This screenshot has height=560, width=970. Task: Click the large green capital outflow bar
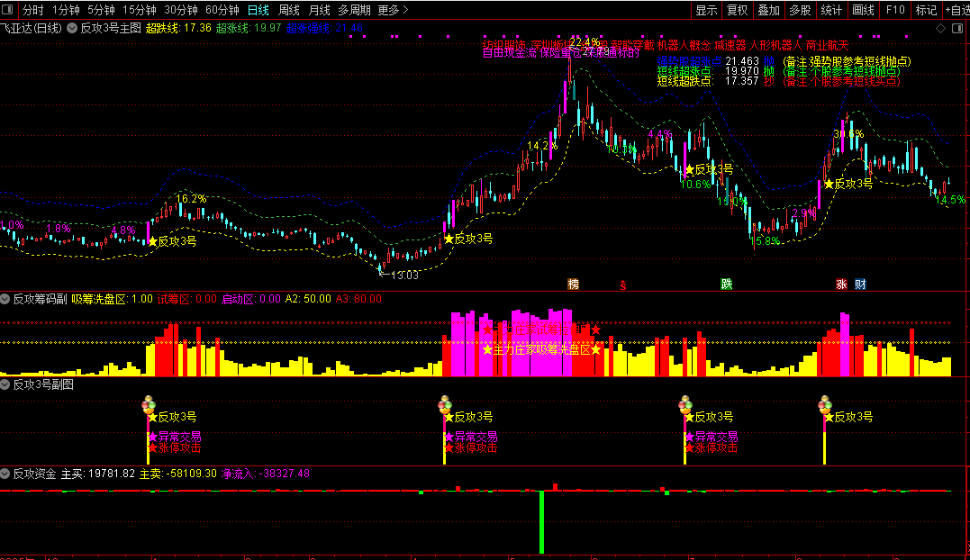[542, 522]
